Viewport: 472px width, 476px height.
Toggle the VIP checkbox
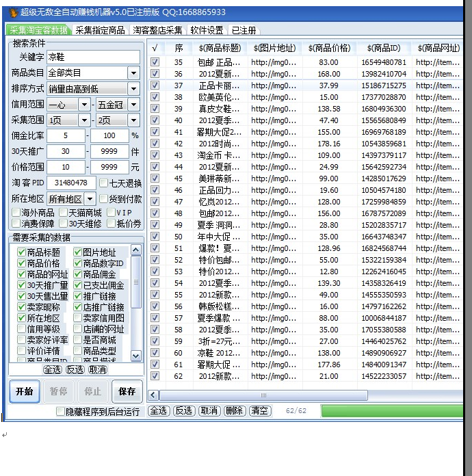click(111, 212)
